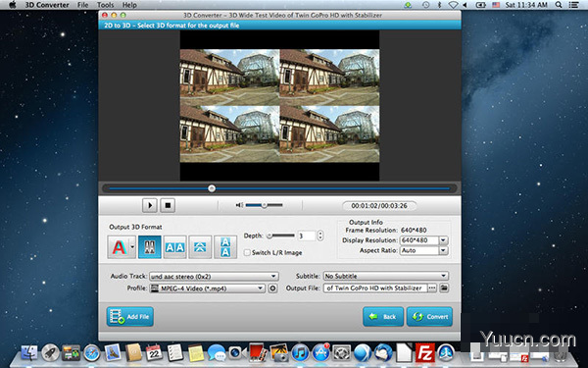
Task: Open the Tools menu
Action: (106, 5)
